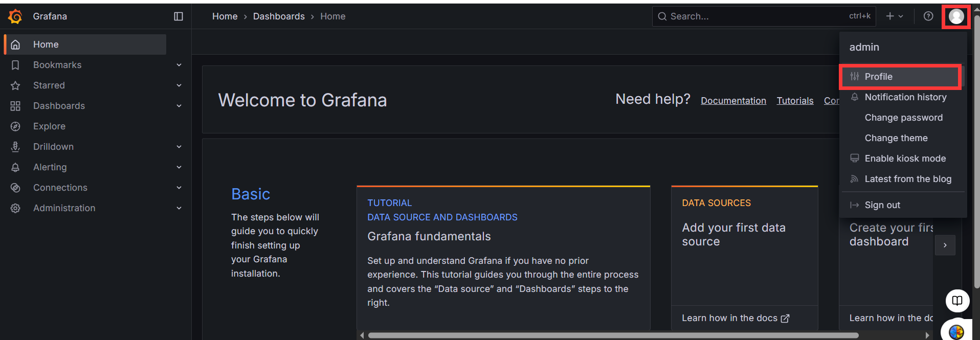980x340 pixels.
Task: Click the next card chevron button
Action: point(945,245)
